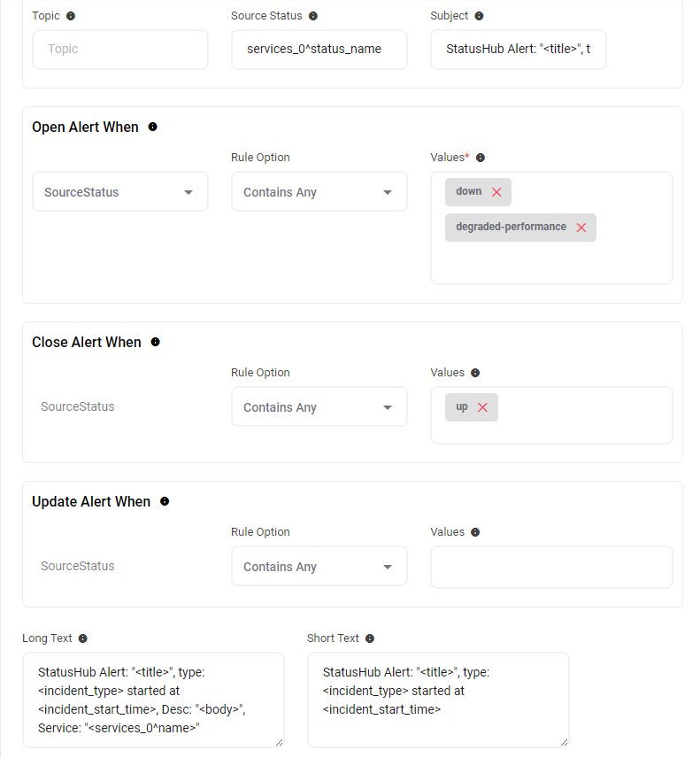The image size is (700, 758).
Task: Expand Rule Option dropdown under Open Alert When
Action: pyautogui.click(x=319, y=192)
